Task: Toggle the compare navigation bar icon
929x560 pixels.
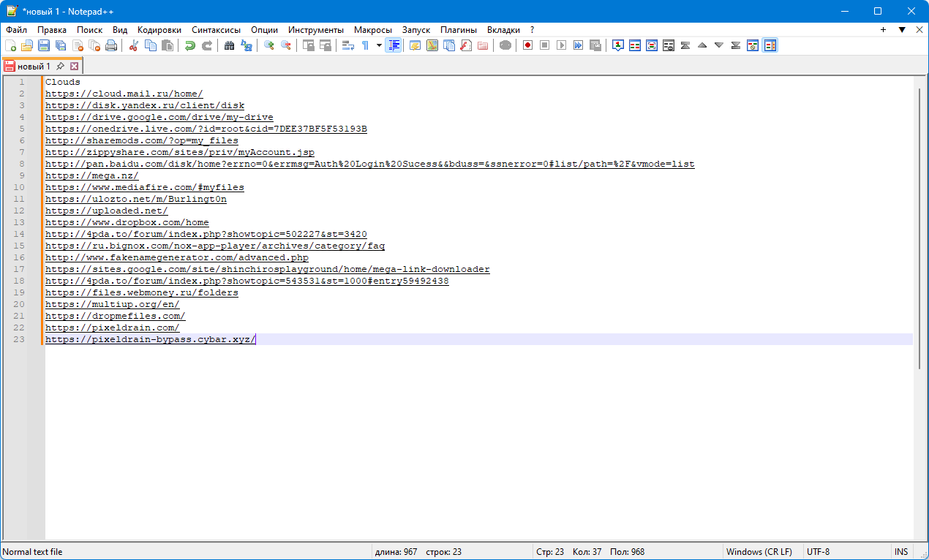Action: (x=770, y=45)
